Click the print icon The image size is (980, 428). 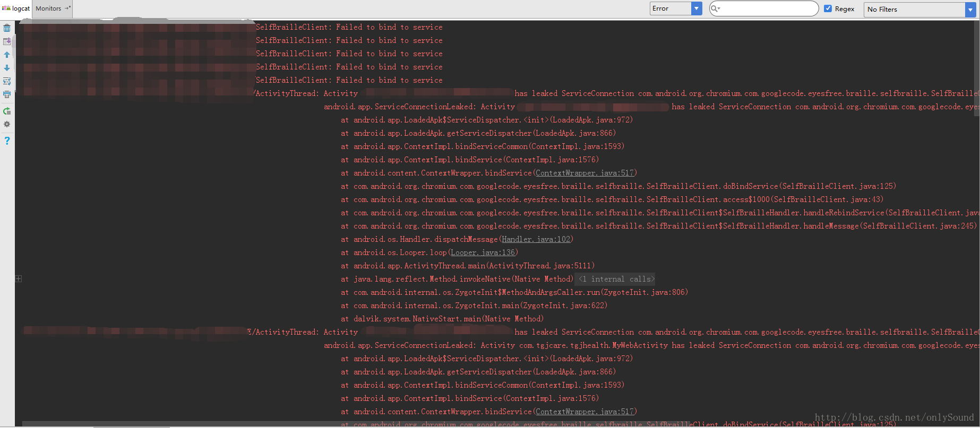(7, 94)
